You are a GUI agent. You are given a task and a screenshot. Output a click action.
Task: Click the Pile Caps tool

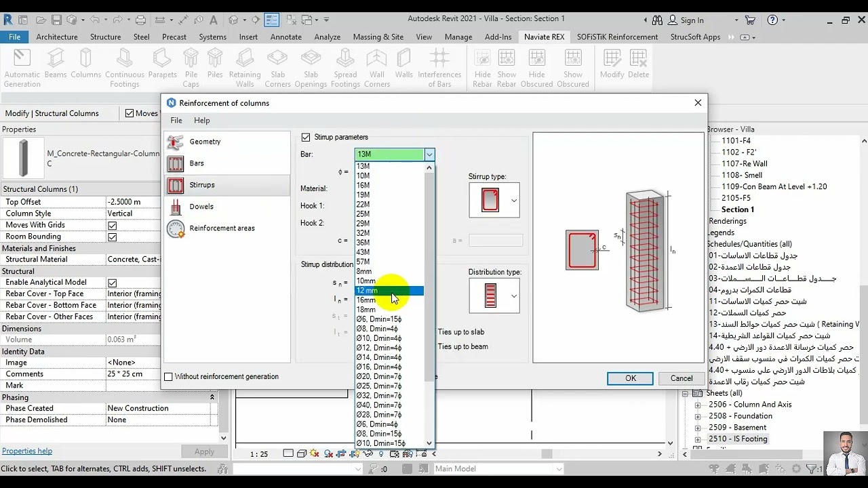click(191, 68)
